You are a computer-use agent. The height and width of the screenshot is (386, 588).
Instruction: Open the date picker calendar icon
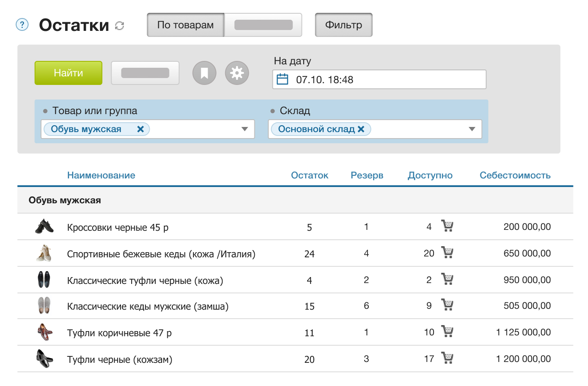click(x=282, y=79)
